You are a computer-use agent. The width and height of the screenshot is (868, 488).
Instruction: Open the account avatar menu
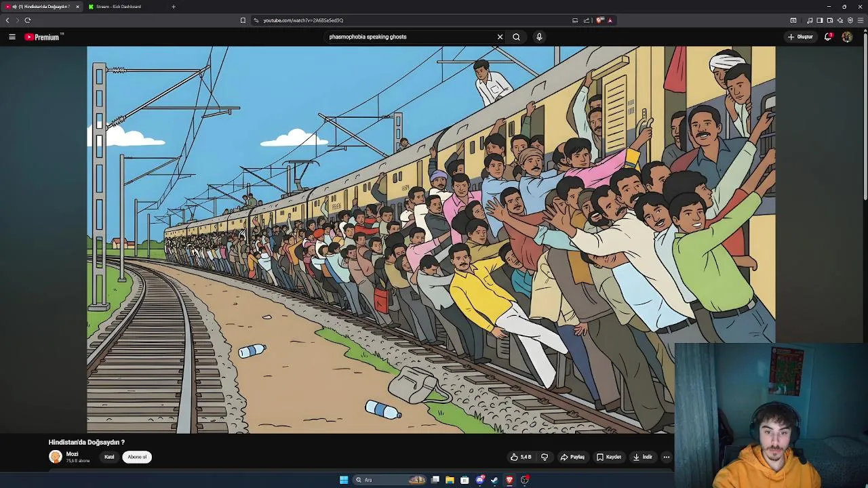click(x=847, y=37)
